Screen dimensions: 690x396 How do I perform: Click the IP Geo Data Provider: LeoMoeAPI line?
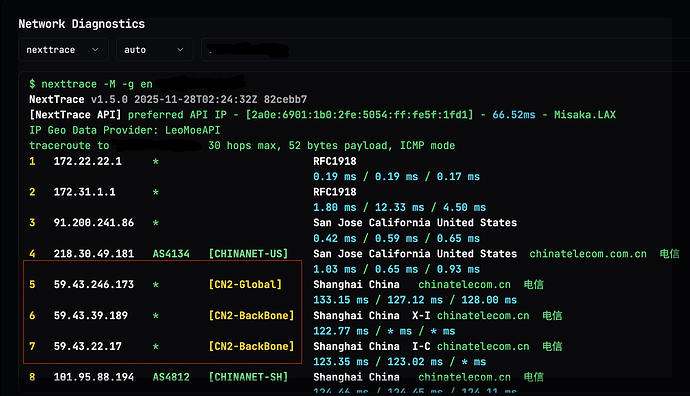125,130
